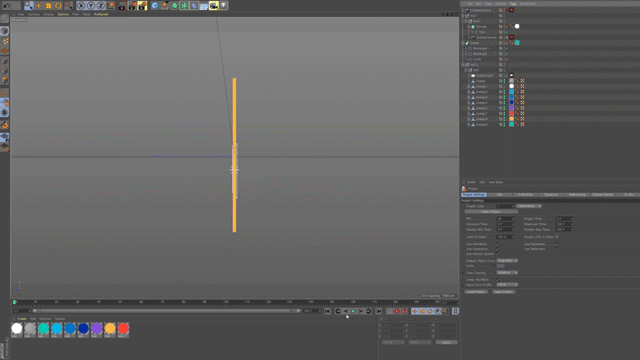Toggle the X axis lock
The height and width of the screenshot is (360, 640).
[81, 6]
